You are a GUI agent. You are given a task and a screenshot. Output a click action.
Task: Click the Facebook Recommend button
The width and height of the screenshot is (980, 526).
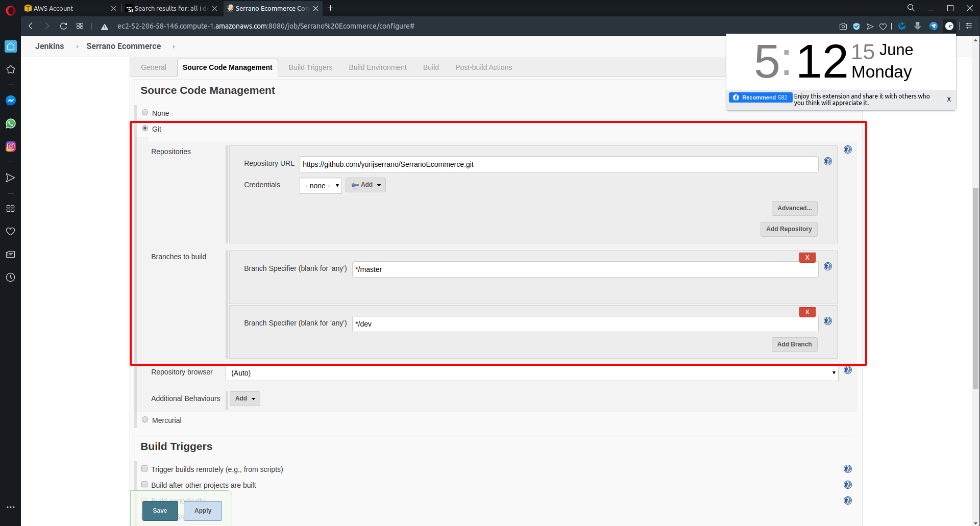(761, 97)
